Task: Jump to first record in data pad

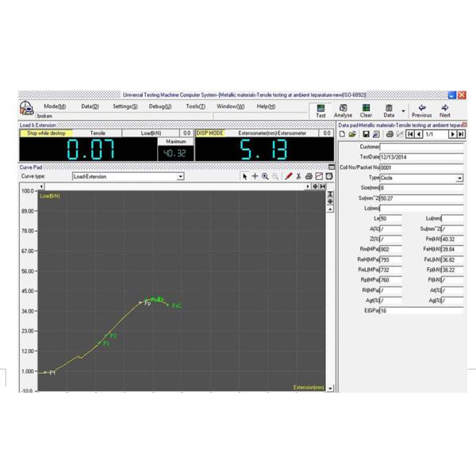Action: tap(410, 134)
